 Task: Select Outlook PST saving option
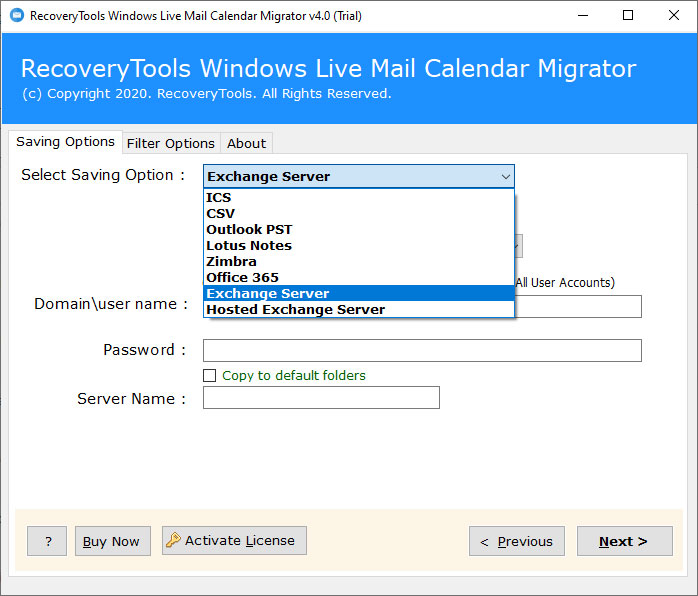tap(359, 229)
